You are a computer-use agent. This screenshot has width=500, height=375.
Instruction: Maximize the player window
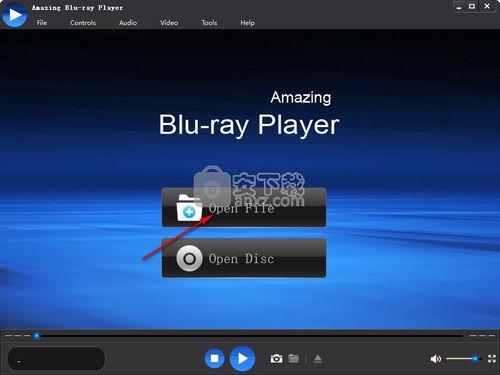472,7
